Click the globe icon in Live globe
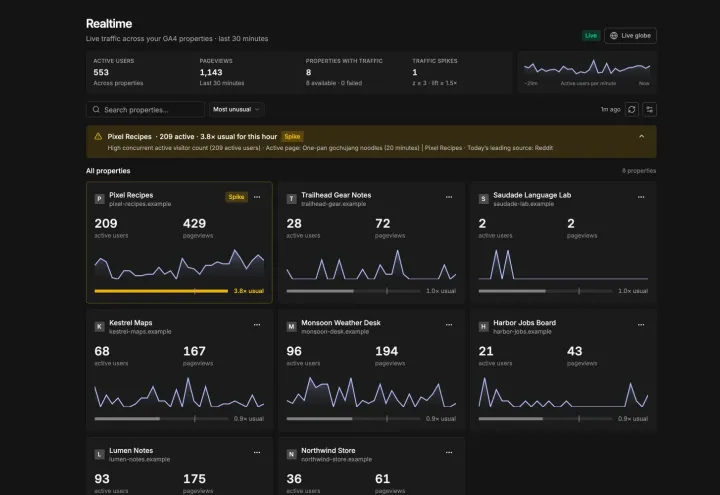Screen dimensions: 720x495 (613, 36)
